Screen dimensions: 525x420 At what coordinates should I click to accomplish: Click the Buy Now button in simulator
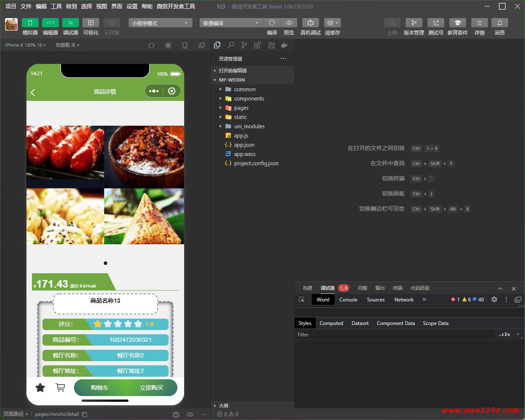click(151, 388)
